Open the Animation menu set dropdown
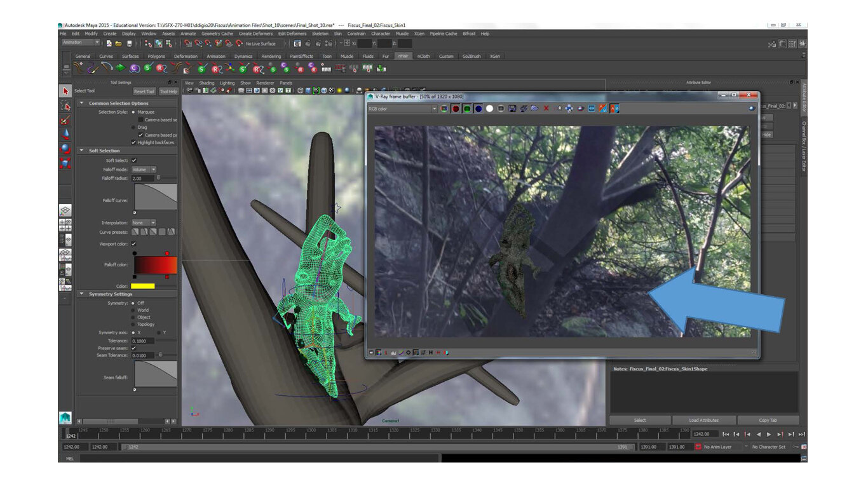The height and width of the screenshot is (488, 868). point(81,43)
